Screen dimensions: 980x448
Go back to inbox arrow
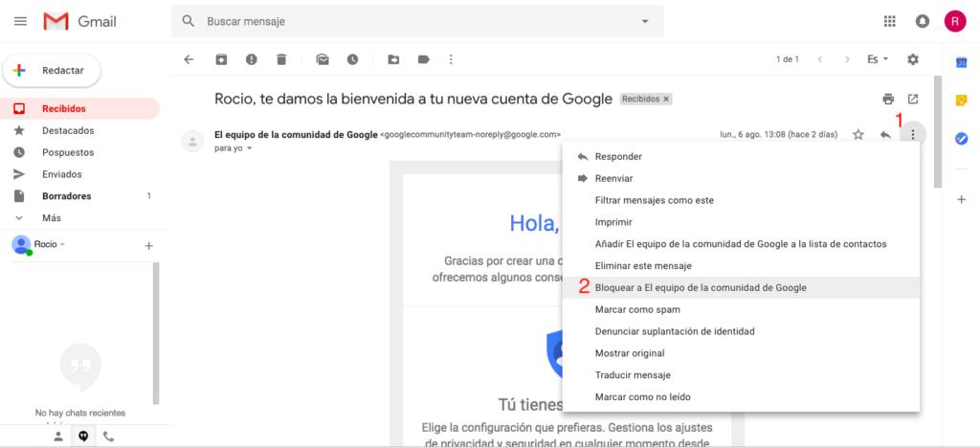coord(189,59)
